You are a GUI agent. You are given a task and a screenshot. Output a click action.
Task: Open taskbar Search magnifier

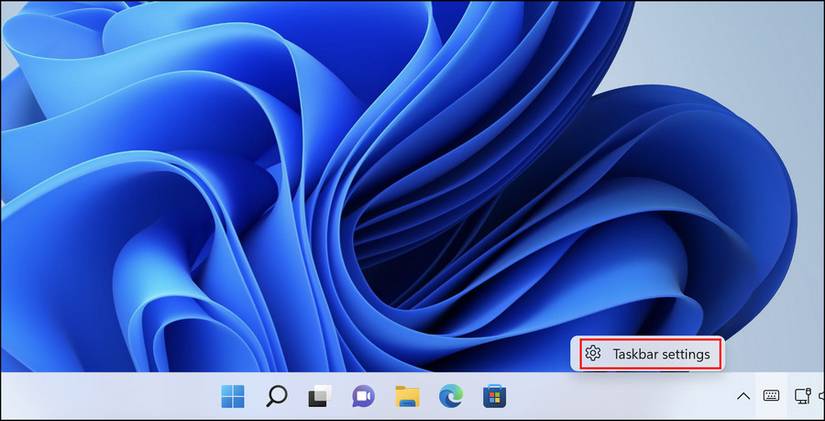point(276,396)
